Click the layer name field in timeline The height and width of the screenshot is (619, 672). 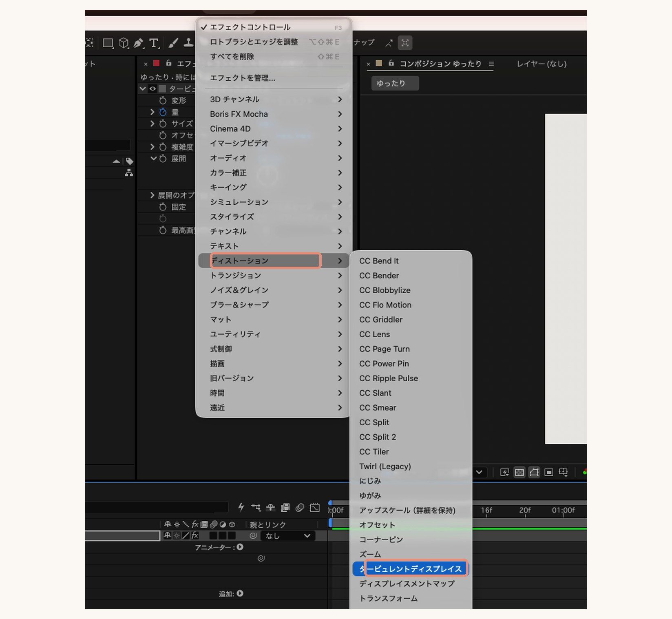coord(122,536)
